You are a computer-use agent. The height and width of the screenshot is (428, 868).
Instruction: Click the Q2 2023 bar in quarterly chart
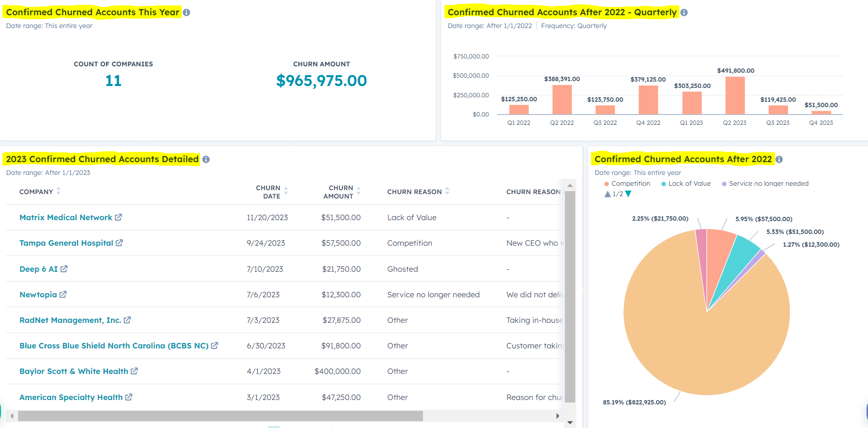(735, 96)
